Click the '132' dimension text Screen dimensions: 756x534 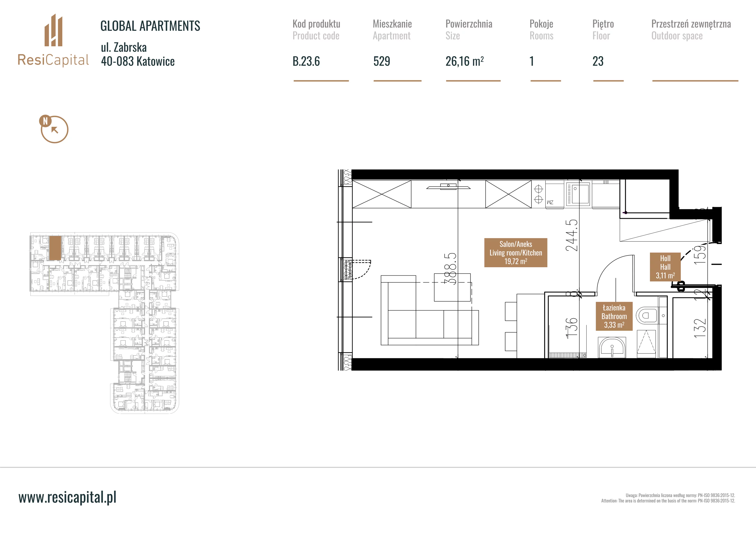click(700, 328)
